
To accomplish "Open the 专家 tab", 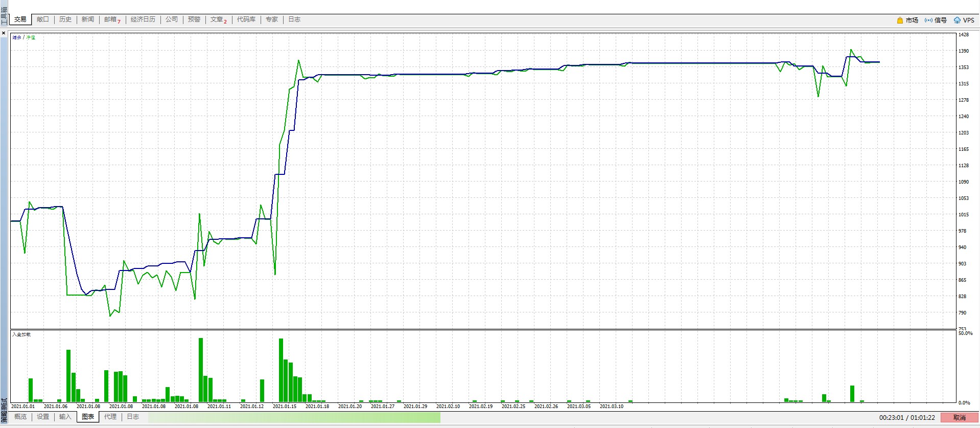I will 272,19.
